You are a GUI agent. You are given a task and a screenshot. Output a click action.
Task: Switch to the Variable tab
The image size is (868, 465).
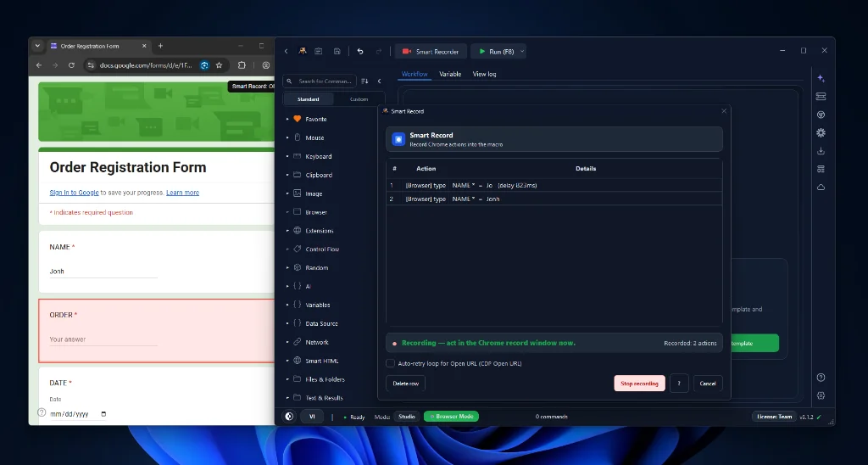click(x=450, y=74)
